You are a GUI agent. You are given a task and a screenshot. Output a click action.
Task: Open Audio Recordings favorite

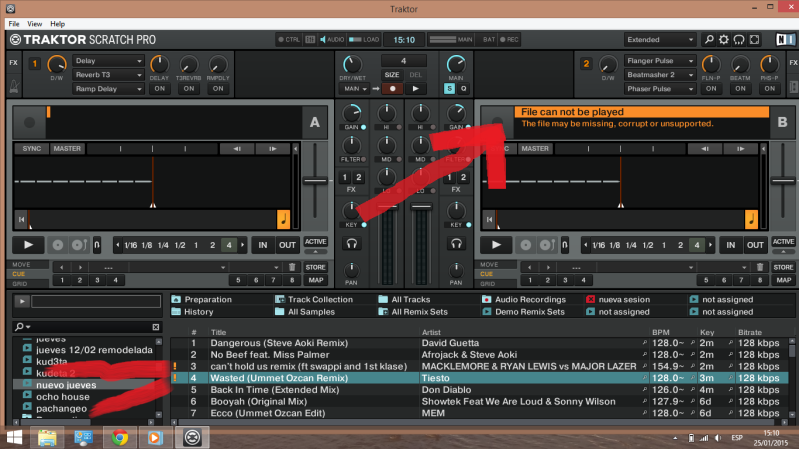(524, 300)
